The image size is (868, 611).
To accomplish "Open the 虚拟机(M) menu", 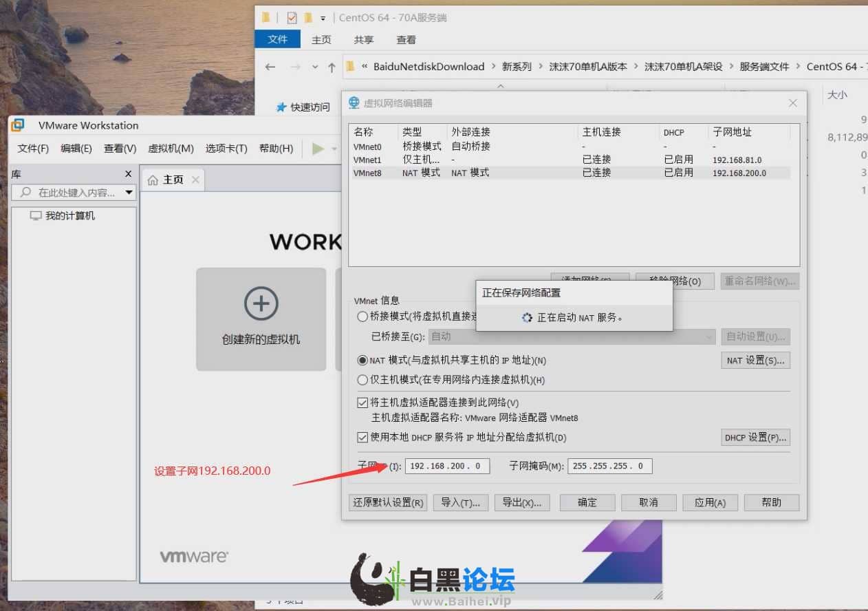I will click(x=171, y=149).
